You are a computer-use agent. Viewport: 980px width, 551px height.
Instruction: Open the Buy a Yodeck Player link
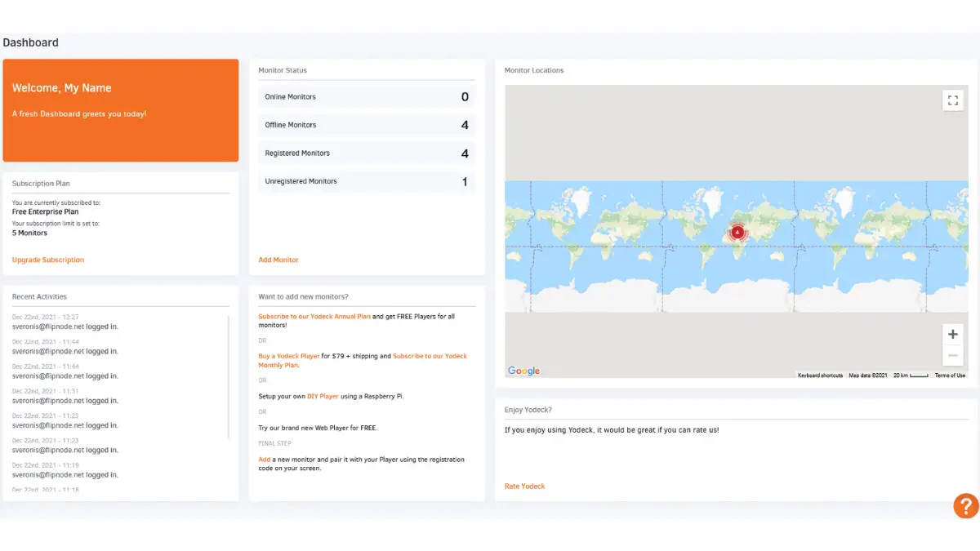tap(289, 356)
